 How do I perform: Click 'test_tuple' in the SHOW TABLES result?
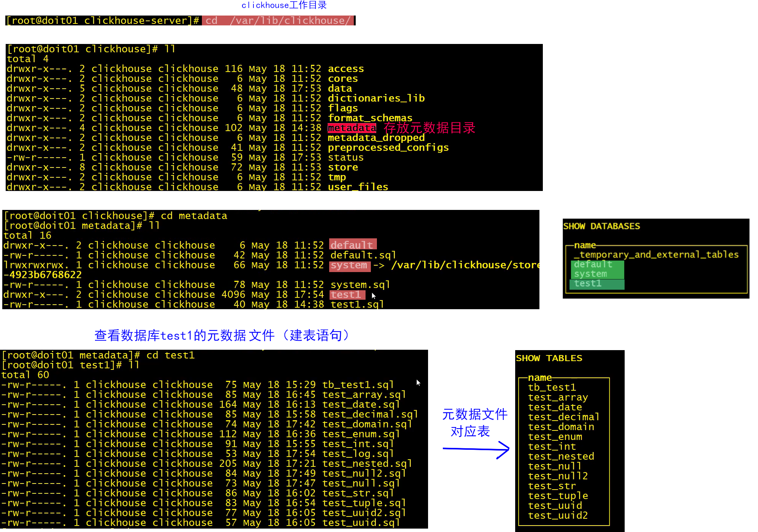(x=558, y=496)
